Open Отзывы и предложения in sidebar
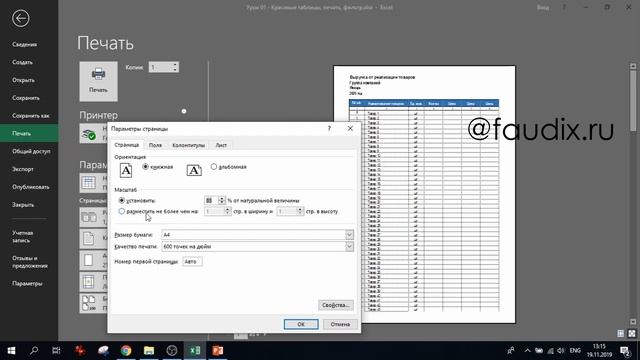Image resolution: width=640 pixels, height=360 pixels. pyautogui.click(x=30, y=262)
